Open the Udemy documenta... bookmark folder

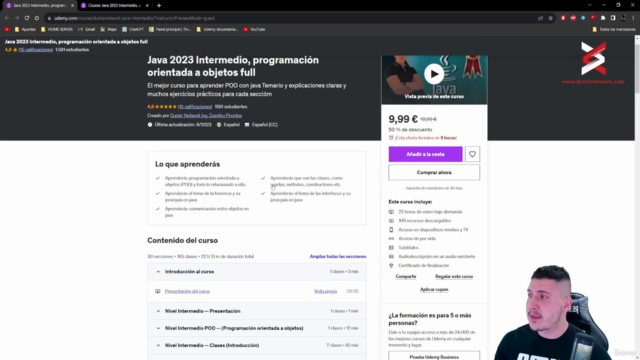pos(217,29)
